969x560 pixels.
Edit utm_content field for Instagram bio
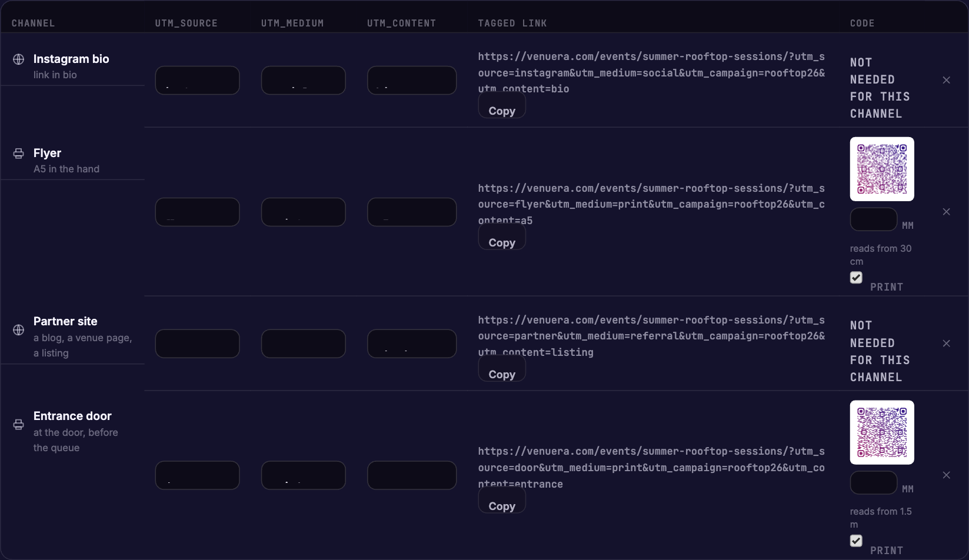coord(412,80)
